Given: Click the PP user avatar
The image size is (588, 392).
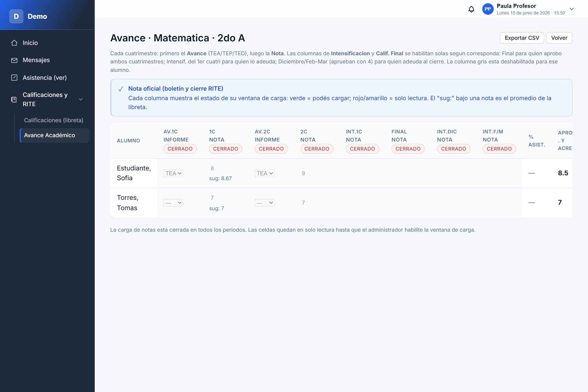Looking at the screenshot, I should 488,9.
